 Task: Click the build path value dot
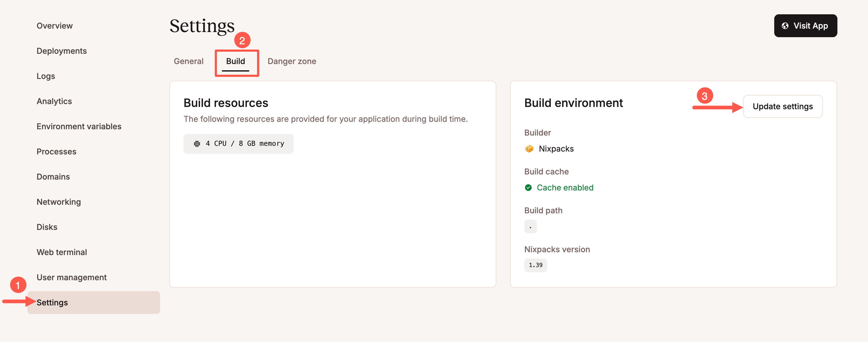point(530,226)
